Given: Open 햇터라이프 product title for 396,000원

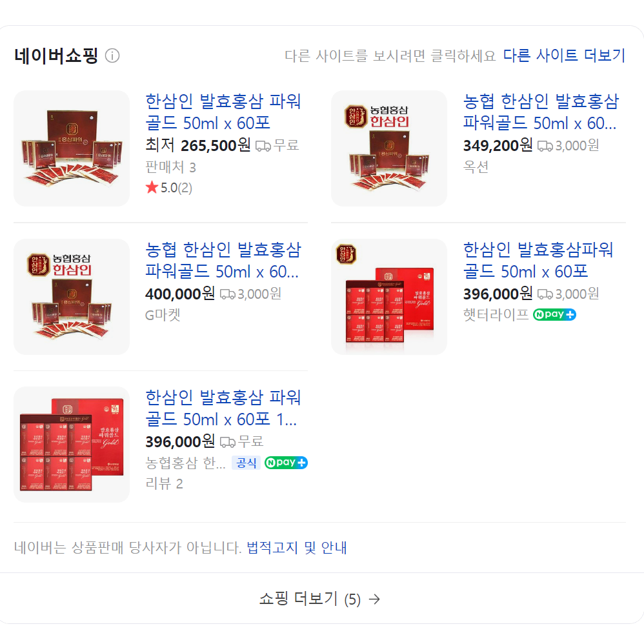Looking at the screenshot, I should [538, 261].
